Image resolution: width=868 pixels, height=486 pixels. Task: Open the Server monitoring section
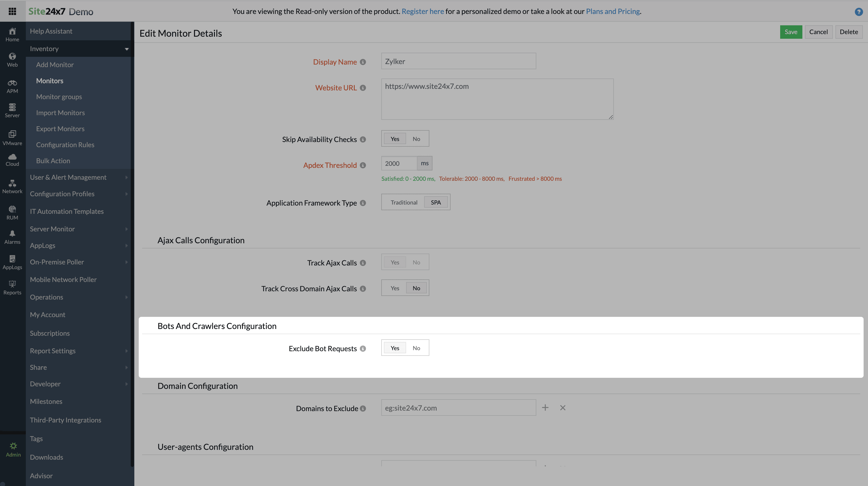pyautogui.click(x=12, y=110)
